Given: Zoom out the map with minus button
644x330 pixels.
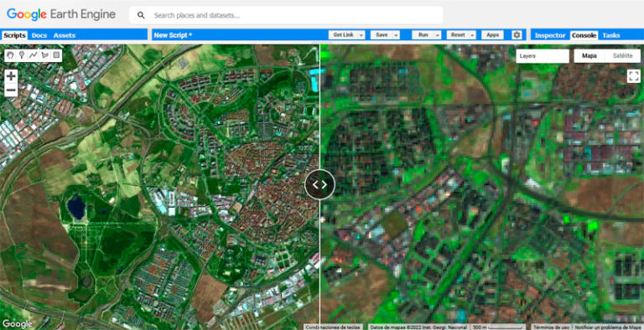Looking at the screenshot, I should click(x=11, y=90).
